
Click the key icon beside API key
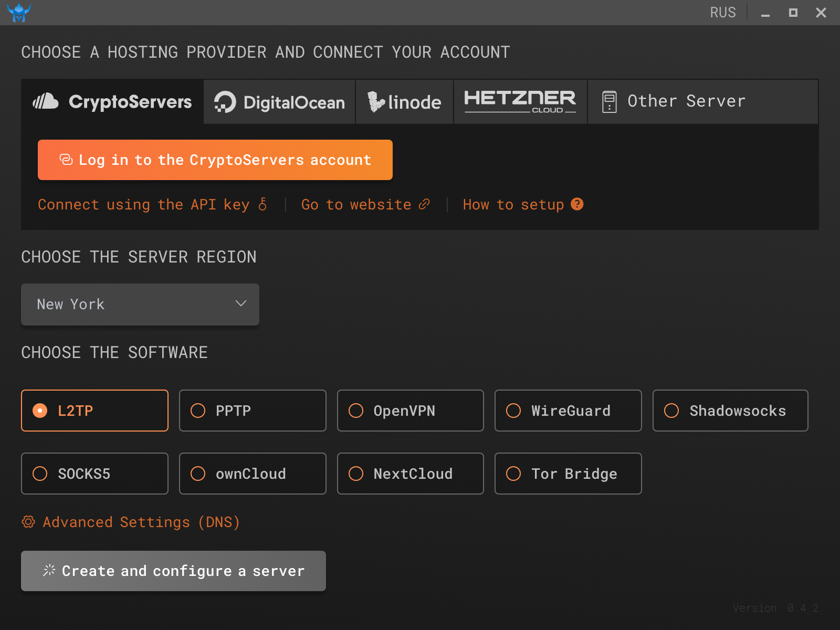(x=262, y=204)
